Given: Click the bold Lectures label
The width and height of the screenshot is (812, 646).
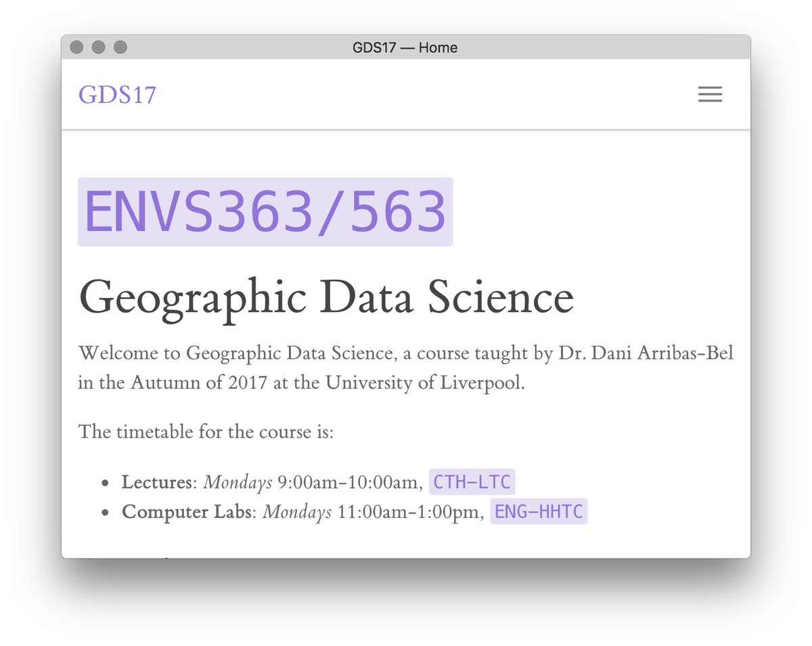Looking at the screenshot, I should 157,482.
